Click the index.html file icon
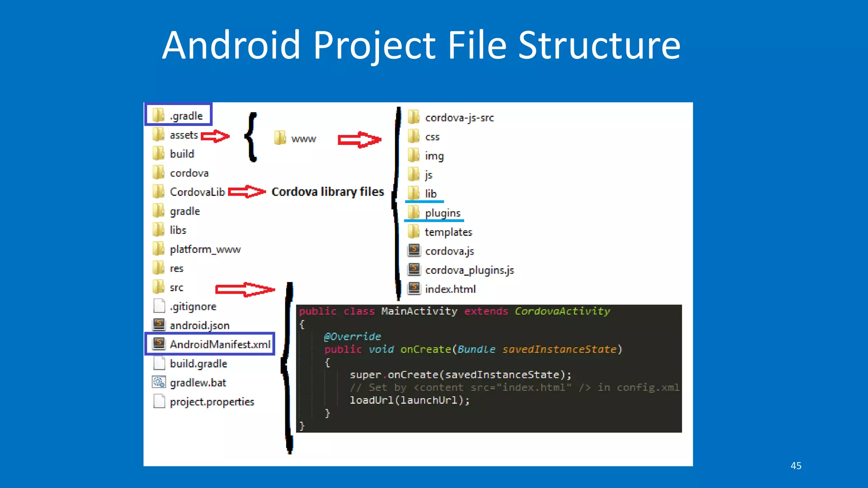The height and width of the screenshot is (488, 868). (x=414, y=288)
